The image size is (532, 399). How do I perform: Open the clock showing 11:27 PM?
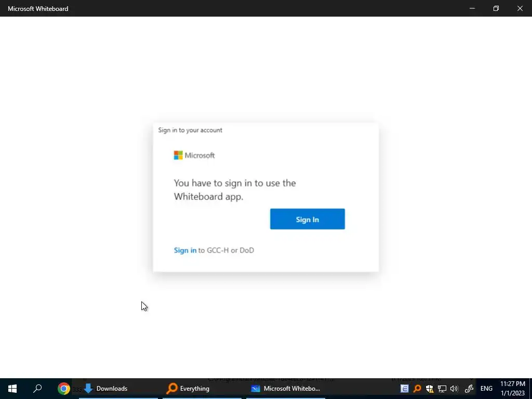pos(513,389)
